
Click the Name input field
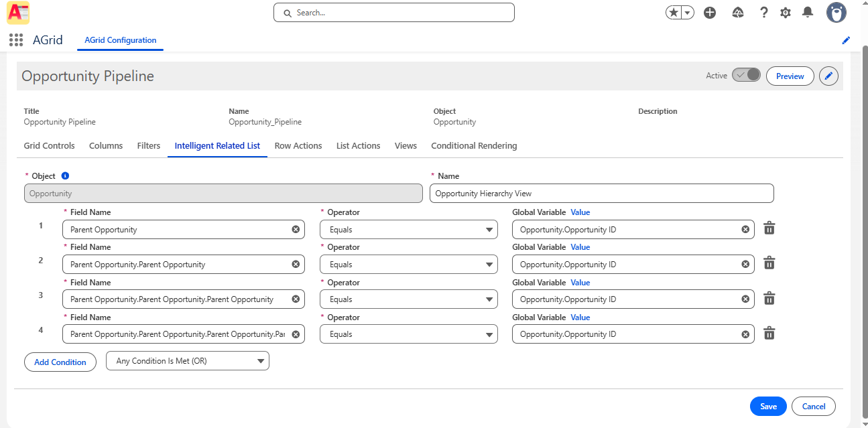coord(601,194)
